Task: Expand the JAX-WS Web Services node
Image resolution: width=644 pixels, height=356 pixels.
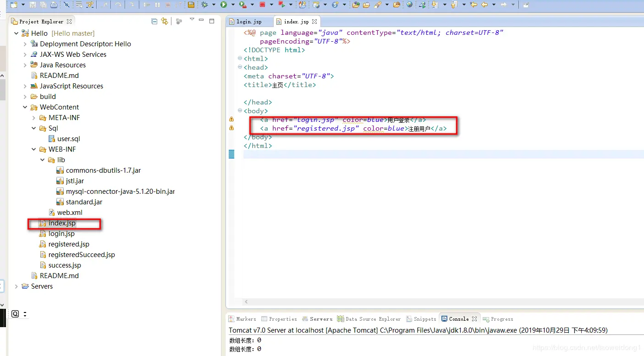Action: tap(25, 55)
